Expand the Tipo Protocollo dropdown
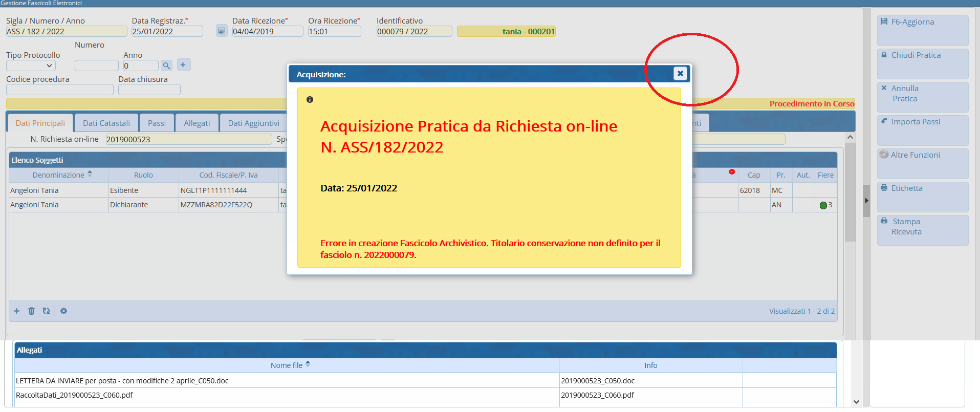 [x=31, y=66]
